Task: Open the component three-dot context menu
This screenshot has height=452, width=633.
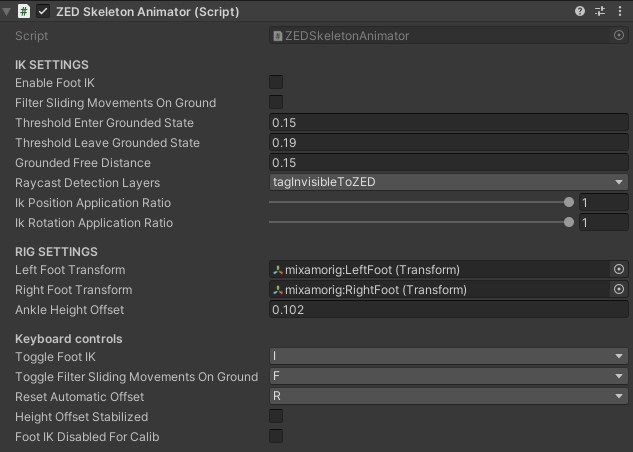Action: (x=620, y=11)
